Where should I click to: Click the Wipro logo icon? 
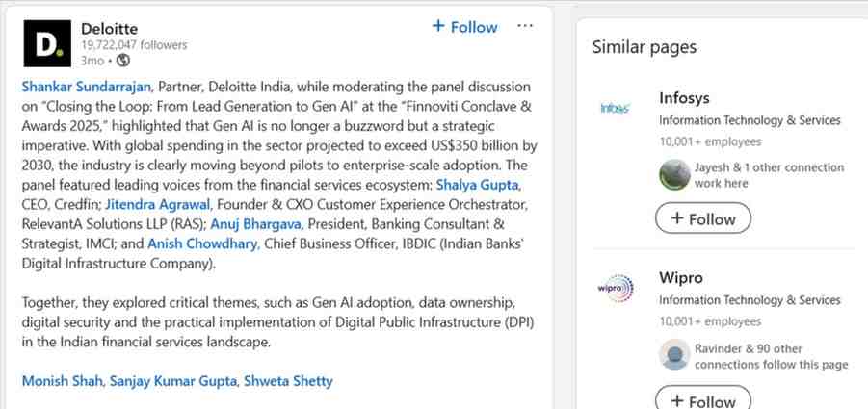point(615,288)
